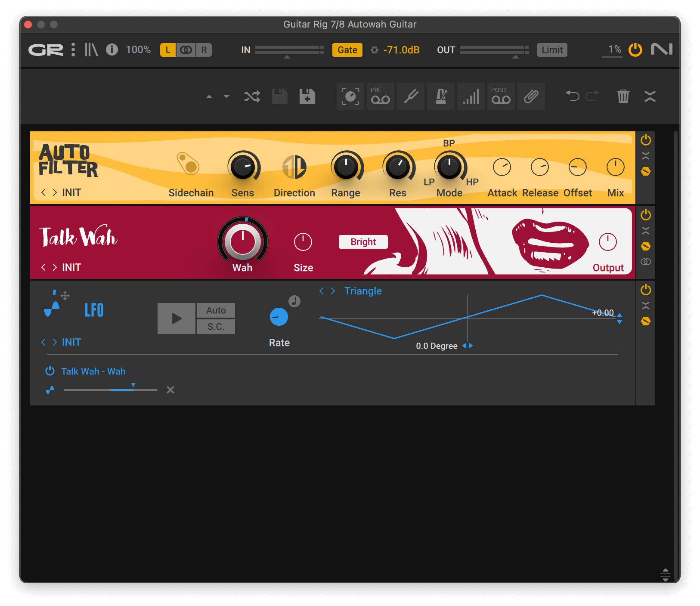The width and height of the screenshot is (700, 606).
Task: Click the POST tape deck icon
Action: (x=501, y=96)
